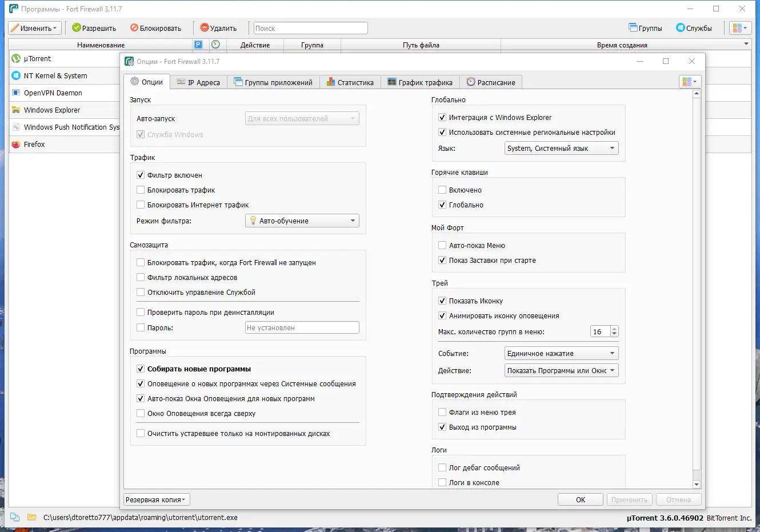Expand the Язык language combo box
The height and width of the screenshot is (532, 760).
(x=562, y=148)
